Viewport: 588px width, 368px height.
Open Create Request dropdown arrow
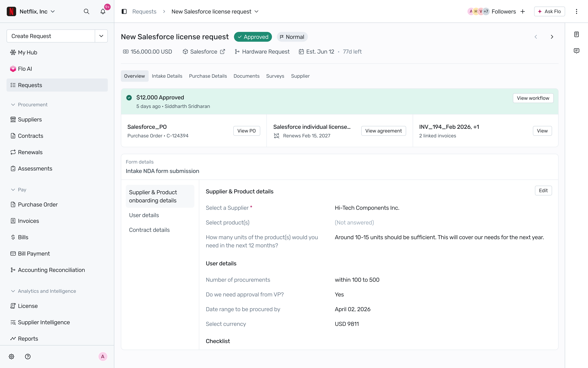click(x=101, y=36)
